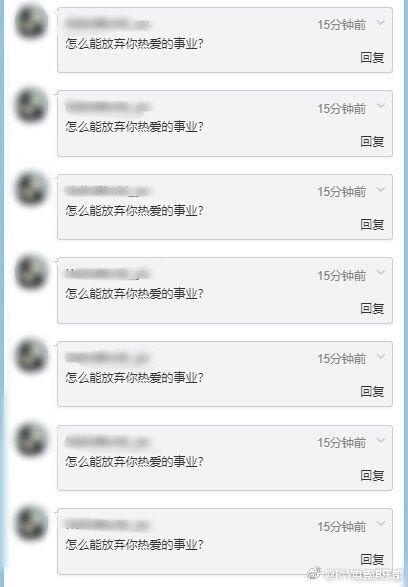Image resolution: width=408 pixels, height=587 pixels.
Task: Expand the fourth comment's chevron menu
Action: (x=381, y=273)
